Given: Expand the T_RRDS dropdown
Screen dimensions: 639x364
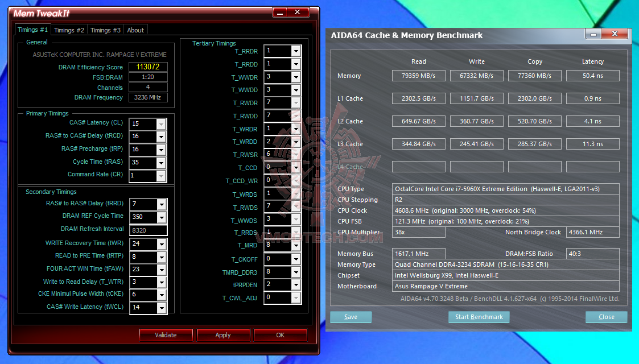Looking at the screenshot, I should 296,232.
